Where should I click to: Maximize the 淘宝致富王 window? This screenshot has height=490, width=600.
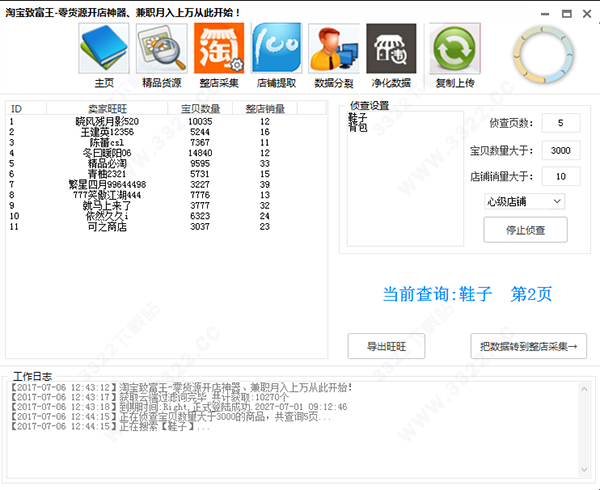pyautogui.click(x=567, y=14)
